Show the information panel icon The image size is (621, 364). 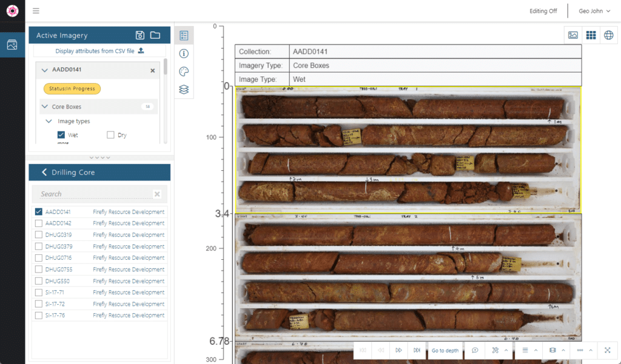(184, 53)
